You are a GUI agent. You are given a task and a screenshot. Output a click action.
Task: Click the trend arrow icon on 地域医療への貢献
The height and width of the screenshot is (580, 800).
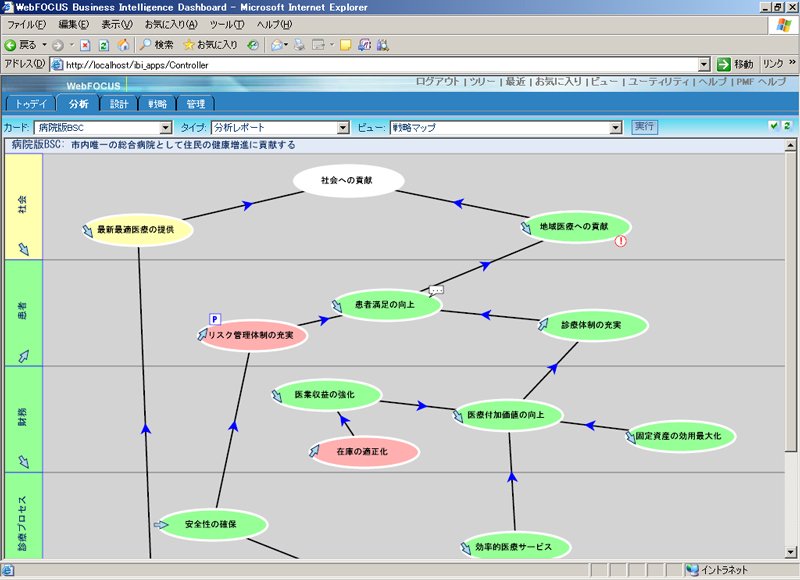pyautogui.click(x=526, y=228)
